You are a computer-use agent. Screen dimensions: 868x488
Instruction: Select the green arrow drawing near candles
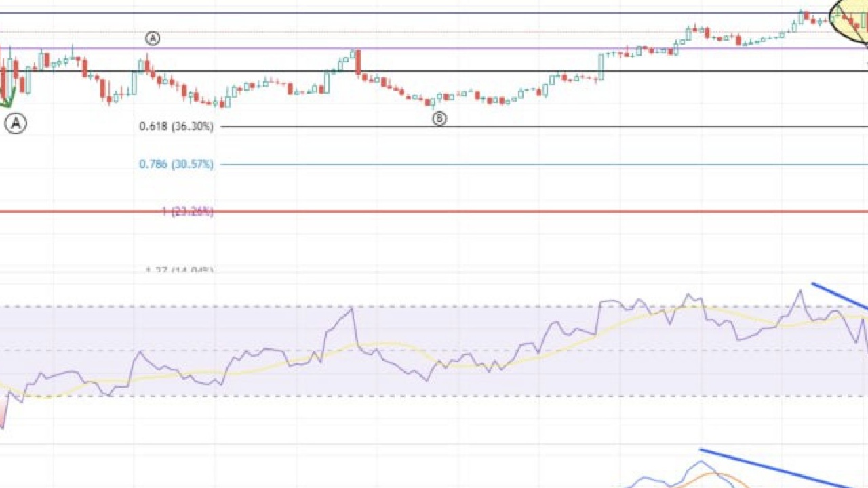click(7, 98)
